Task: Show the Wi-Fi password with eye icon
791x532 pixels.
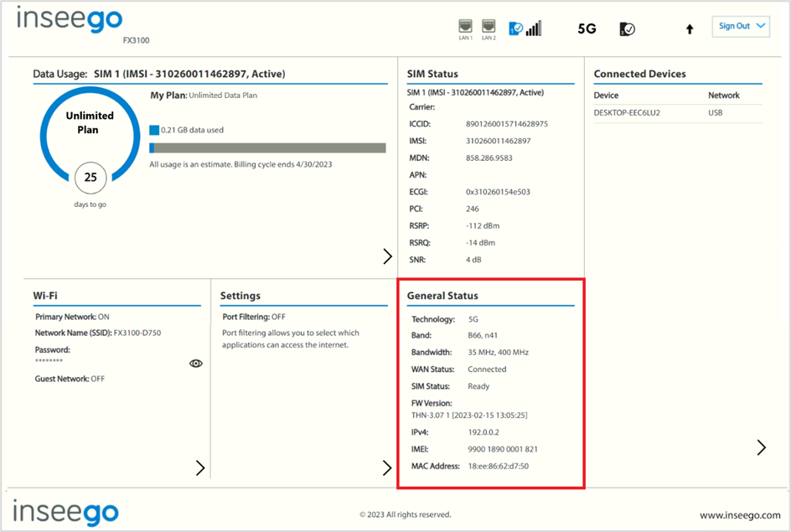Action: [196, 364]
